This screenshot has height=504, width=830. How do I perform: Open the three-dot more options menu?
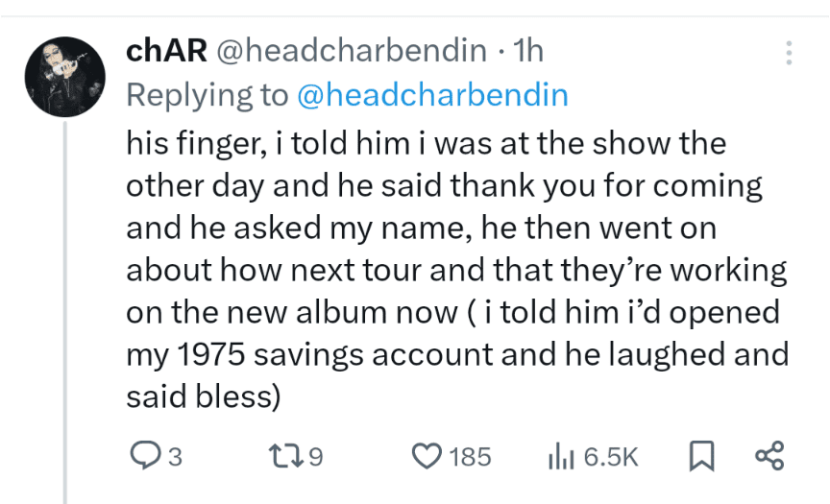(789, 53)
